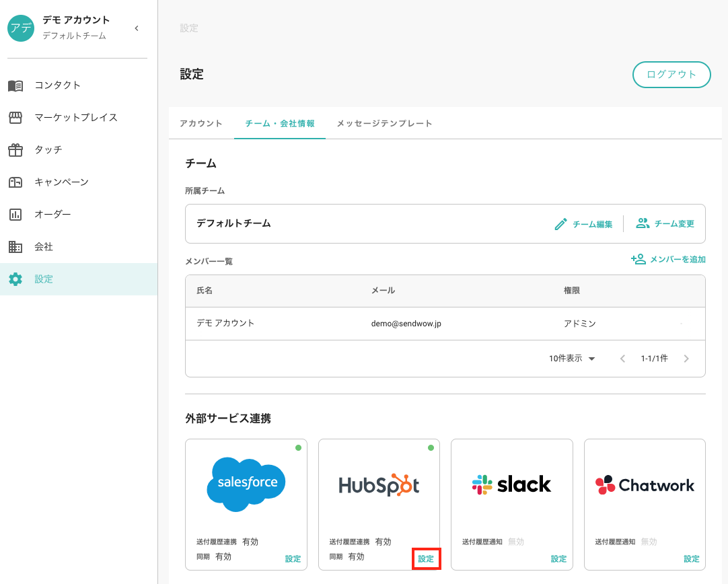Open タッチ menu item
The height and width of the screenshot is (584, 728).
tap(79, 150)
